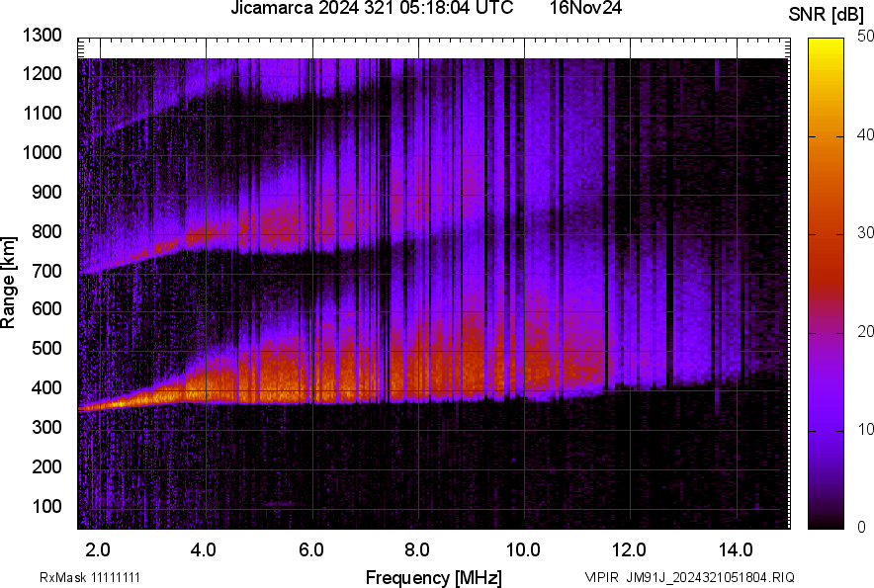Click the colorbar value '20'

pyautogui.click(x=865, y=331)
